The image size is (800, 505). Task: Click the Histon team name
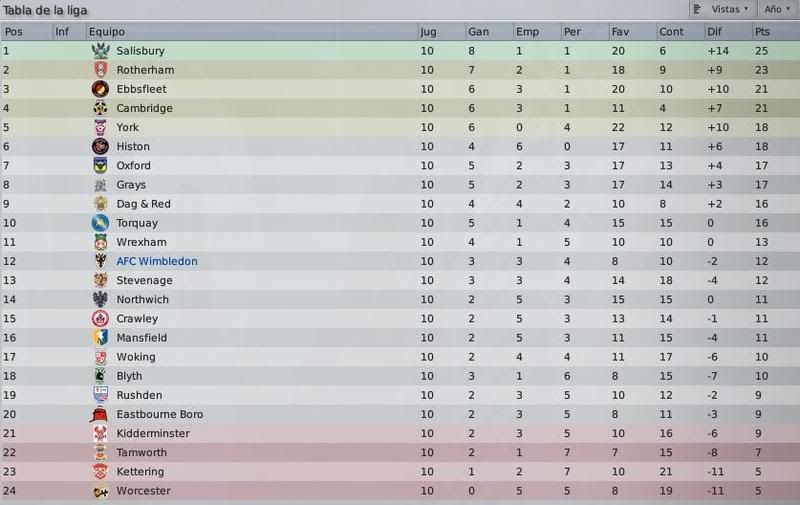pos(133,146)
